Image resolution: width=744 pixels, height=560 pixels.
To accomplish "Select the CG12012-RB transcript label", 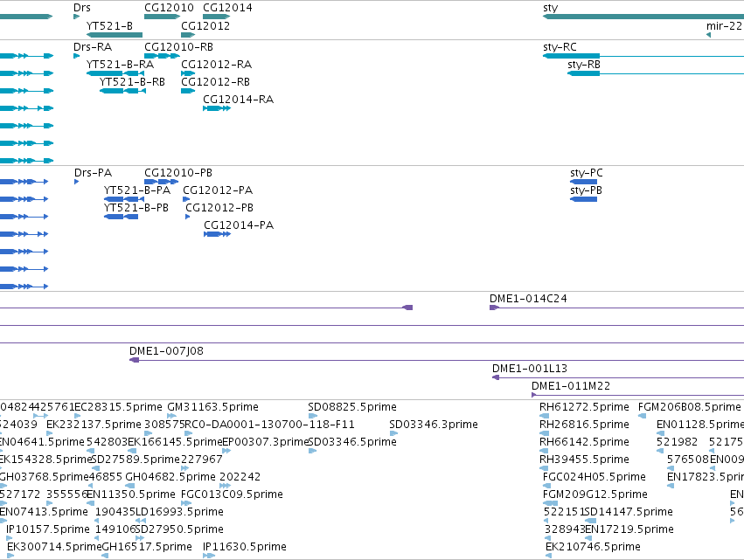I will coord(215,81).
